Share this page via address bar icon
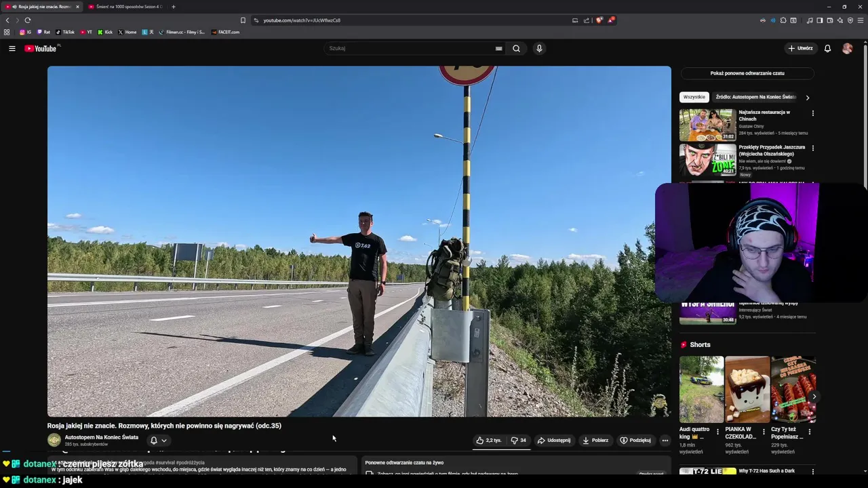Screen dimensions: 868x488 [x=586, y=20]
